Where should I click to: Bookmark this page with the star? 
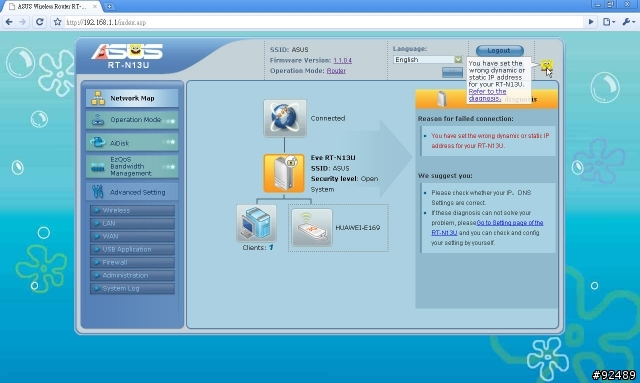(x=58, y=22)
